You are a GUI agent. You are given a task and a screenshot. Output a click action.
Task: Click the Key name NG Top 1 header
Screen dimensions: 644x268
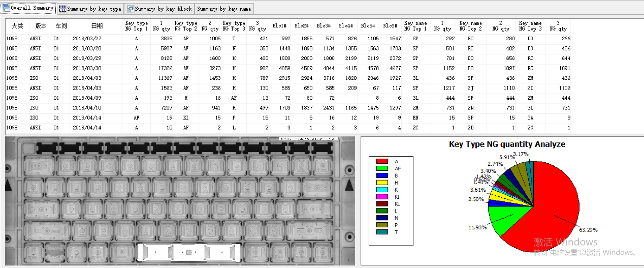pyautogui.click(x=415, y=26)
